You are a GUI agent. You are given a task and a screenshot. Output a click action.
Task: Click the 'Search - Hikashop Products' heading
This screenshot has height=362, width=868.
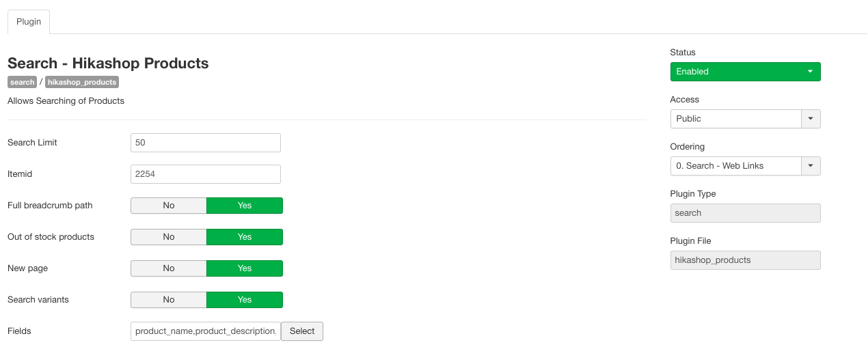[x=108, y=64]
